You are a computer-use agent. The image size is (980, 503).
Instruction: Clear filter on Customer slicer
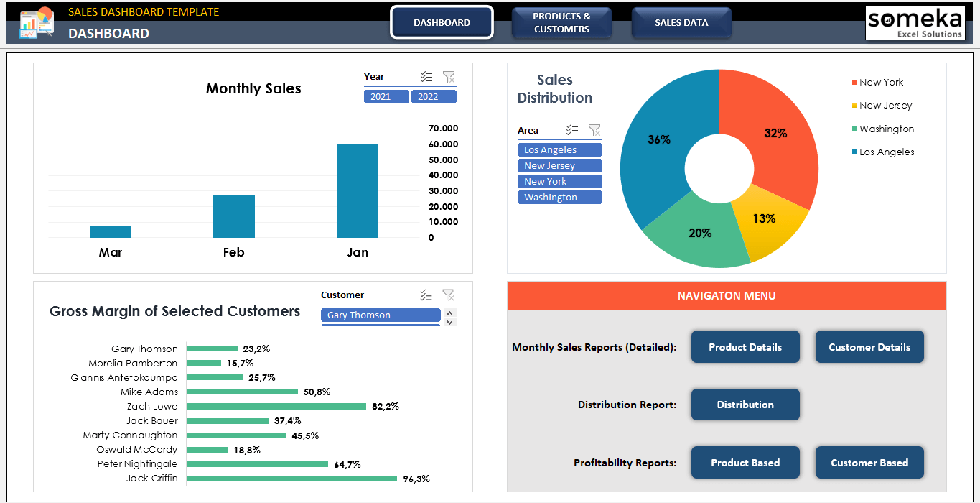pyautogui.click(x=449, y=295)
